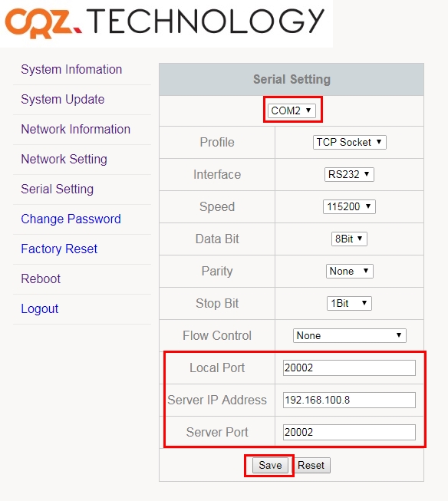
Task: Open the COM2 port dropdown
Action: point(292,110)
